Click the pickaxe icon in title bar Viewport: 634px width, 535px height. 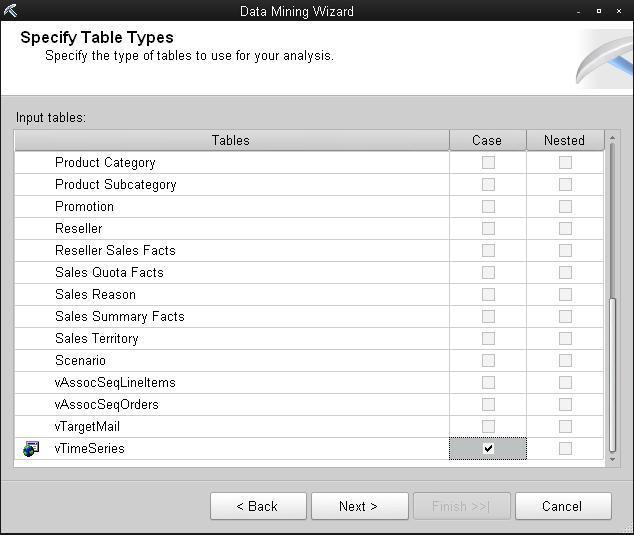[x=11, y=11]
